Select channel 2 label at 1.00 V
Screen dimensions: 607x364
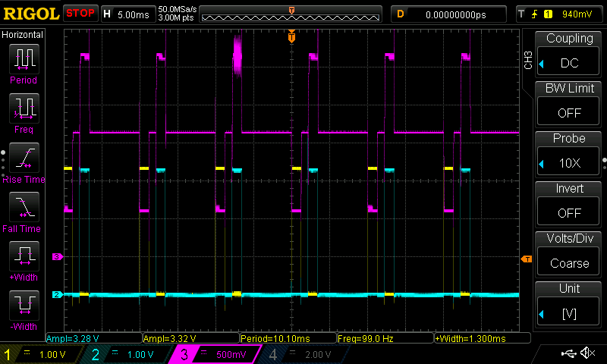click(127, 354)
